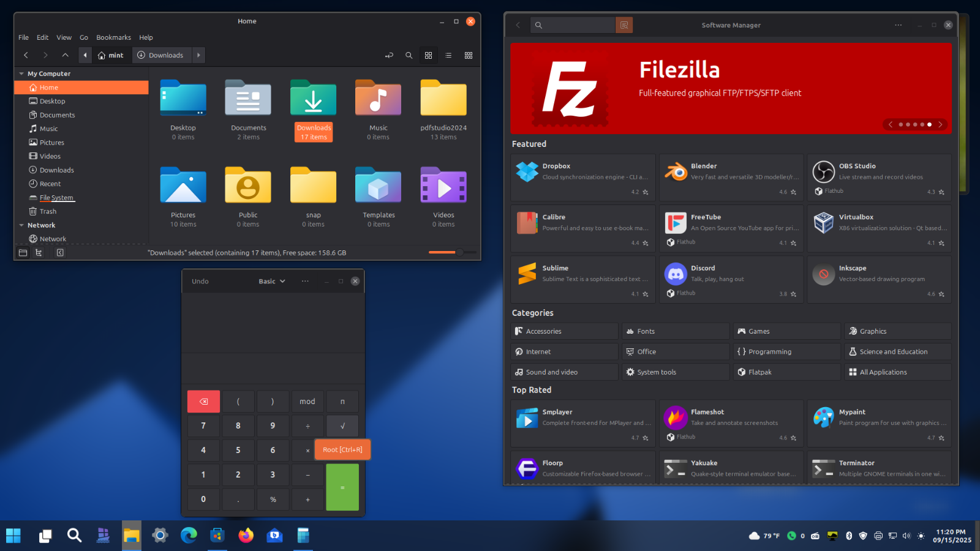980x551 pixels.
Task: Hide the file manager sidebar
Action: pos(60,252)
